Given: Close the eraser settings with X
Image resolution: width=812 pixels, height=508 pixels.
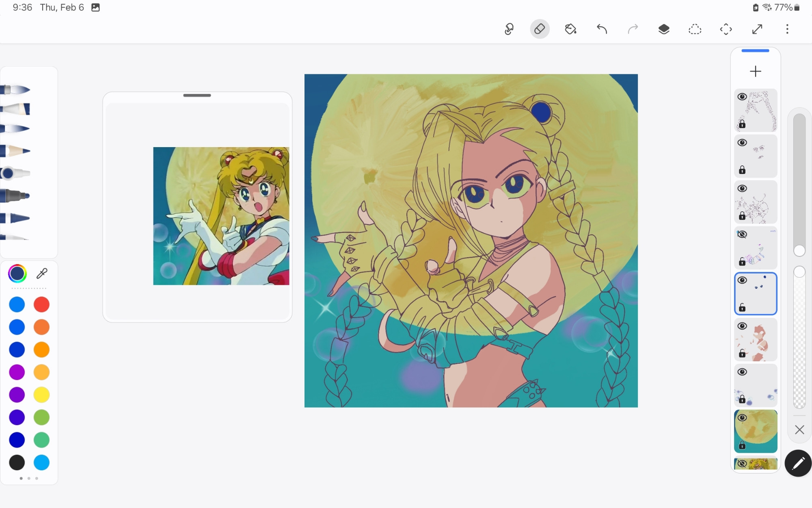Looking at the screenshot, I should click(799, 430).
